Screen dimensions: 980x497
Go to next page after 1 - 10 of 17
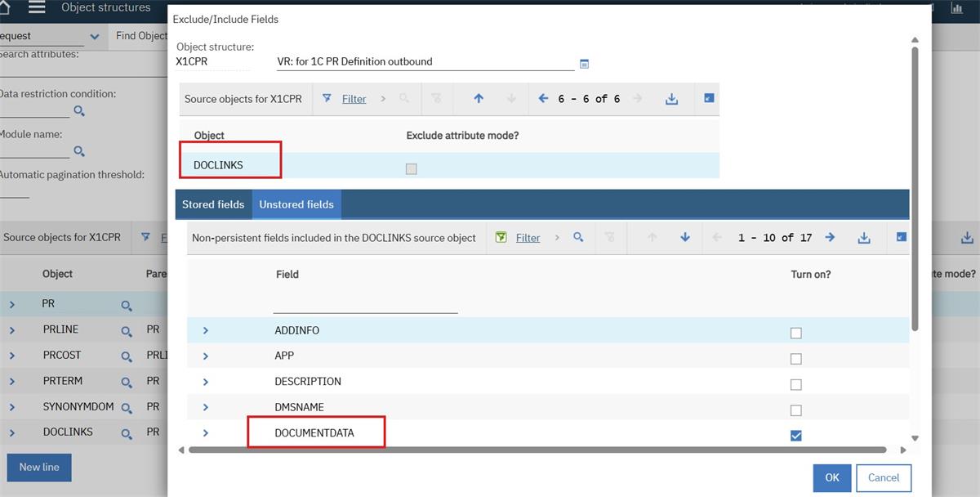click(830, 237)
